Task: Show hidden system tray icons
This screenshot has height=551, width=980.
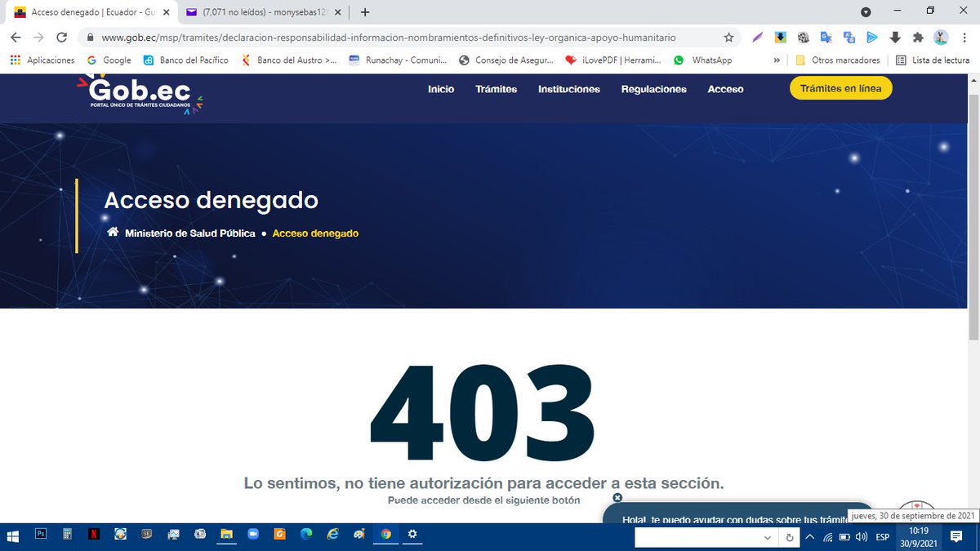Action: [810, 537]
